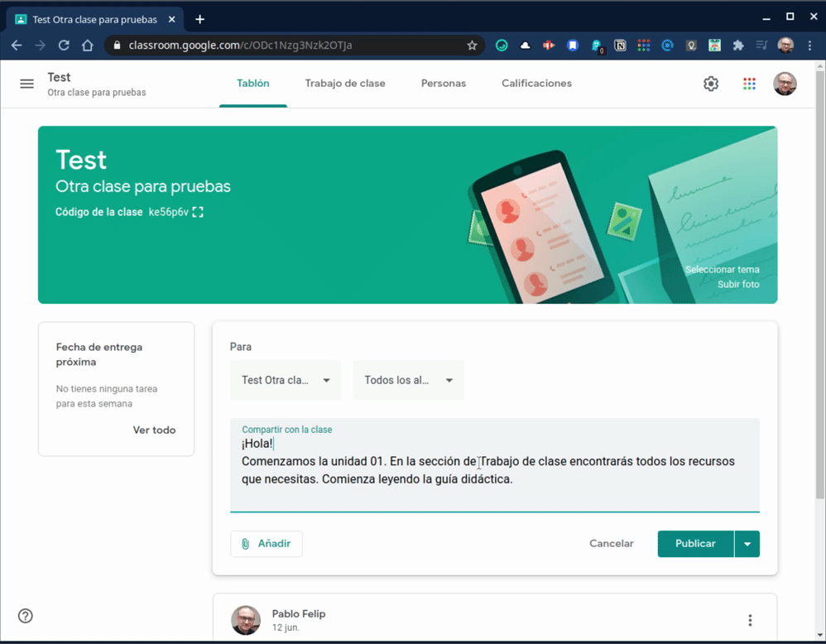The width and height of the screenshot is (826, 644).
Task: Open Chrome three-dot menu
Action: (x=809, y=46)
